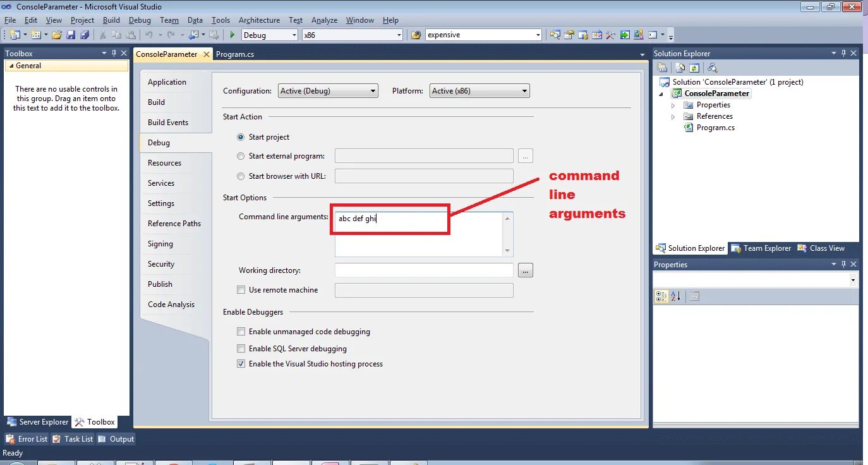The image size is (868, 465).
Task: Open the Configuration Active (Debug) dropdown
Action: tap(328, 91)
